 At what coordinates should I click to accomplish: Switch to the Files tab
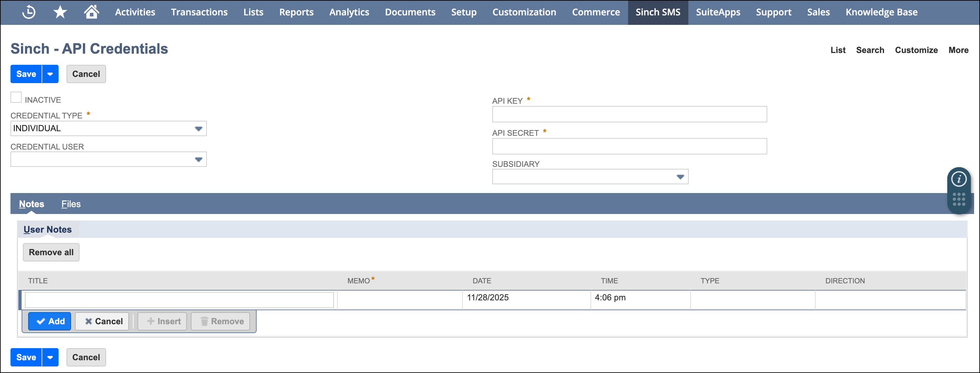(x=71, y=204)
